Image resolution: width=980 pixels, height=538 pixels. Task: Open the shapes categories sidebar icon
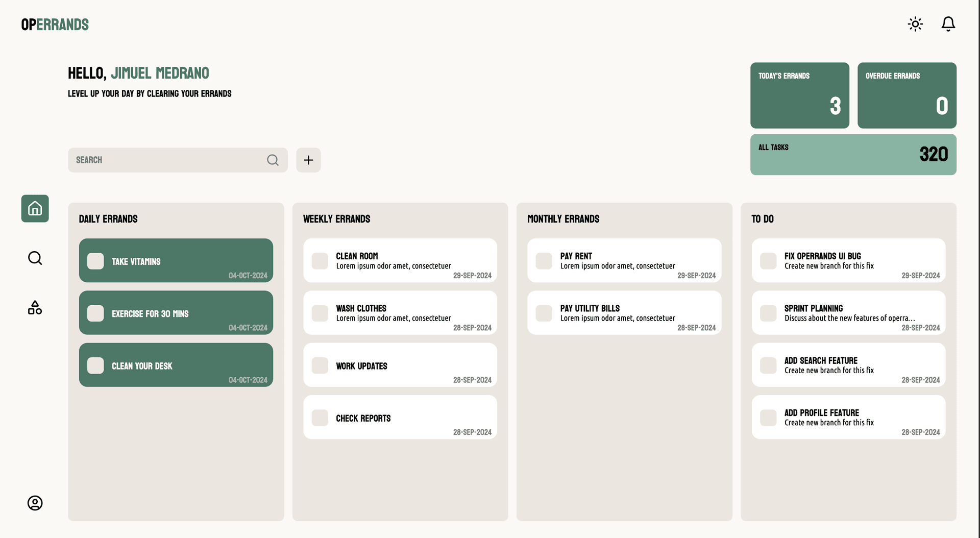click(x=35, y=308)
